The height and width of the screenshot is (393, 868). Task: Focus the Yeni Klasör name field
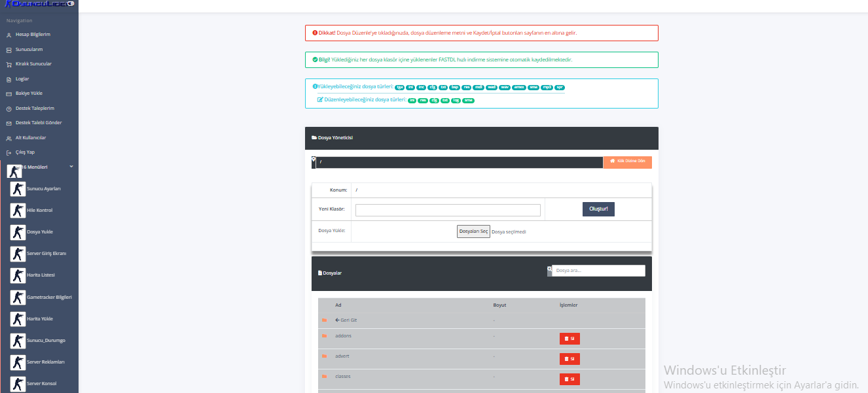coord(448,210)
